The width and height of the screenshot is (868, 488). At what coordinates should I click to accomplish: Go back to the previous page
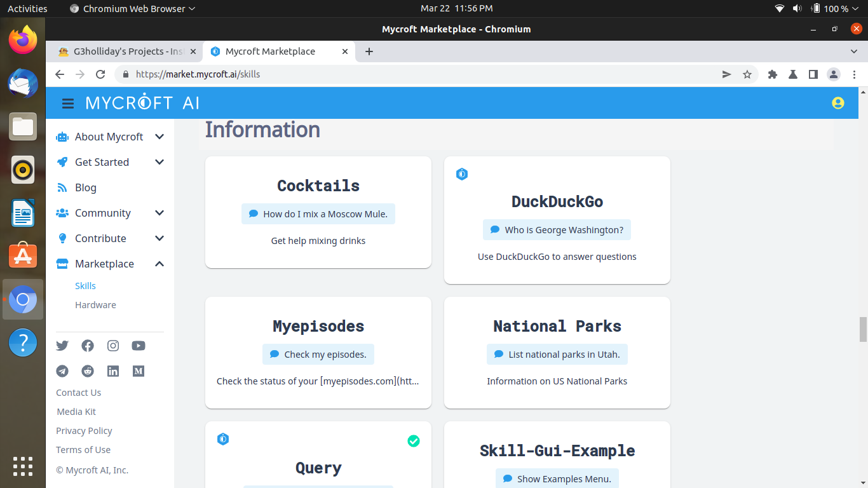coord(60,74)
